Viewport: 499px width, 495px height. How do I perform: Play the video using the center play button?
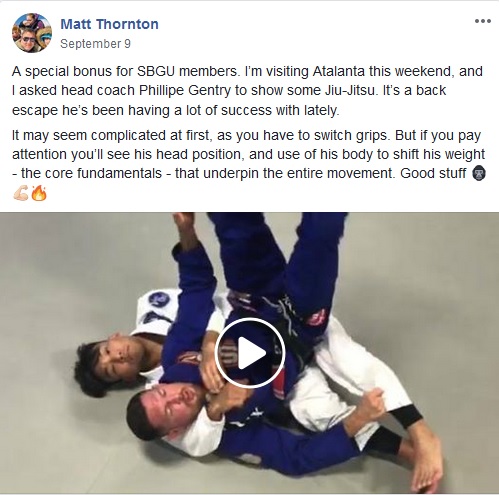[250, 353]
